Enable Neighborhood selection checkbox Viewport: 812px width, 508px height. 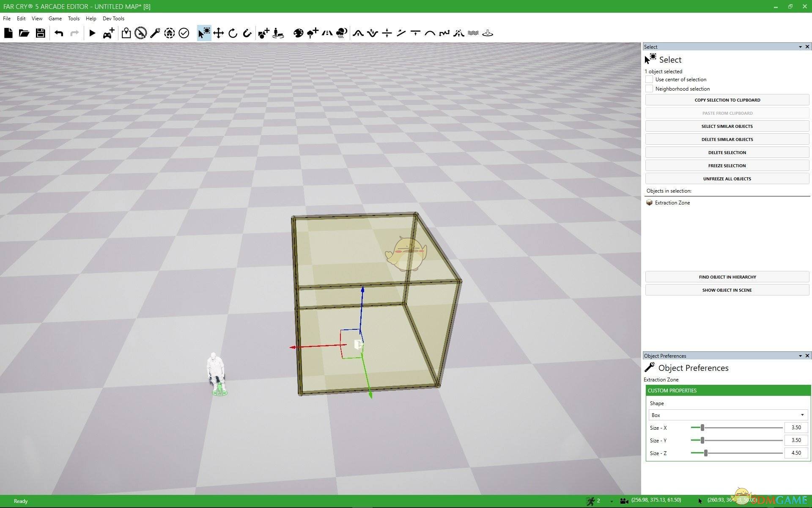point(649,88)
